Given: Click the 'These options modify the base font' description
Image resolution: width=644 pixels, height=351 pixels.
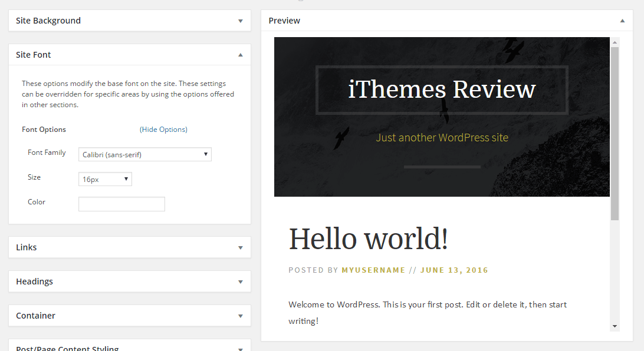Looking at the screenshot, I should tap(128, 94).
